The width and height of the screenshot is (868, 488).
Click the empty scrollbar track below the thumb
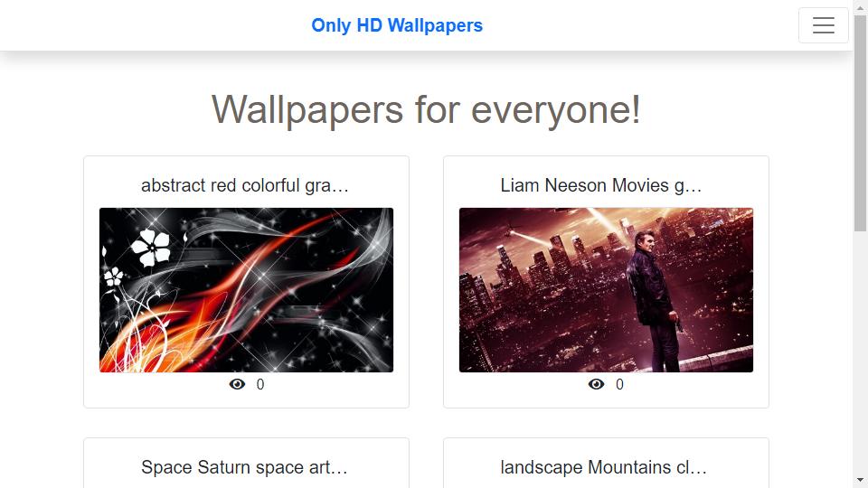(x=860, y=352)
